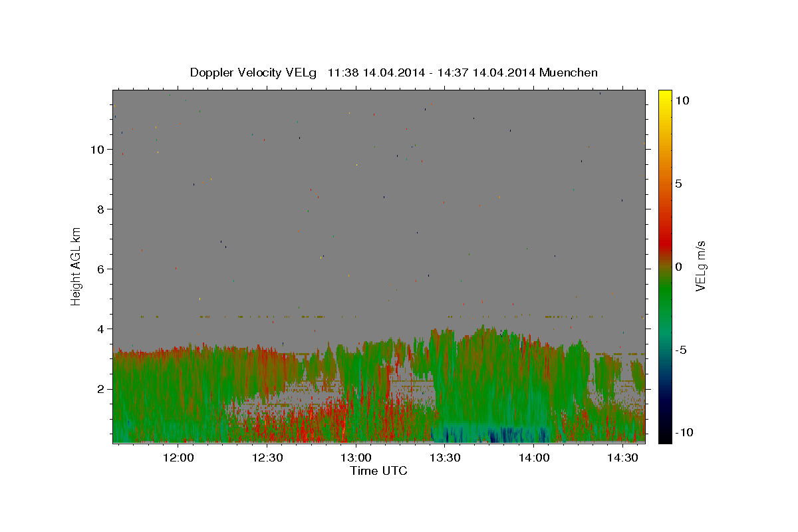Click the 13:30 time tick label
Viewport: 798px width, 532px height.
tap(445, 458)
